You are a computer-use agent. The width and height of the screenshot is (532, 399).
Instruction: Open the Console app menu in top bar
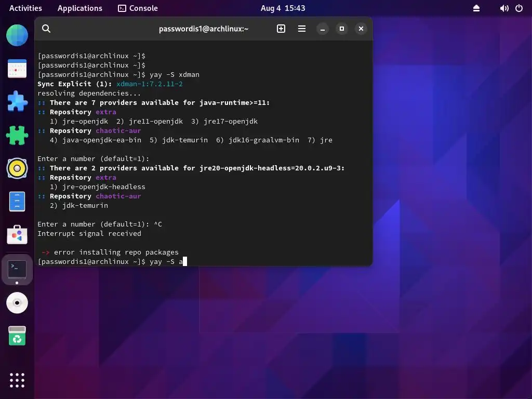pos(138,8)
